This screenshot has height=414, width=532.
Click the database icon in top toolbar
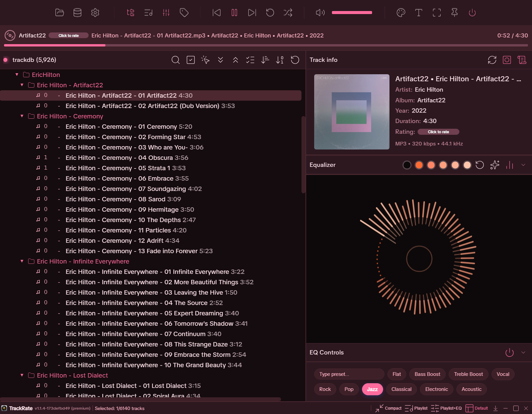click(x=77, y=13)
